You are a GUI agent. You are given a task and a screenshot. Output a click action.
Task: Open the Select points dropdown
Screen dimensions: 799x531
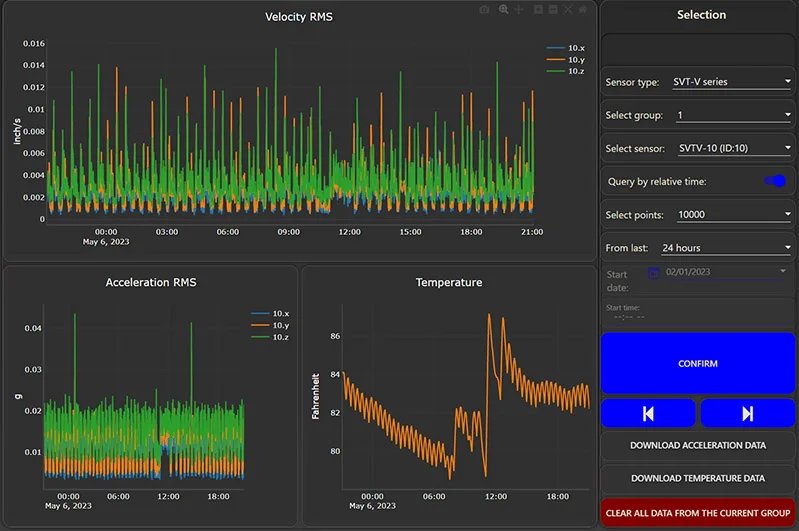[x=734, y=215]
